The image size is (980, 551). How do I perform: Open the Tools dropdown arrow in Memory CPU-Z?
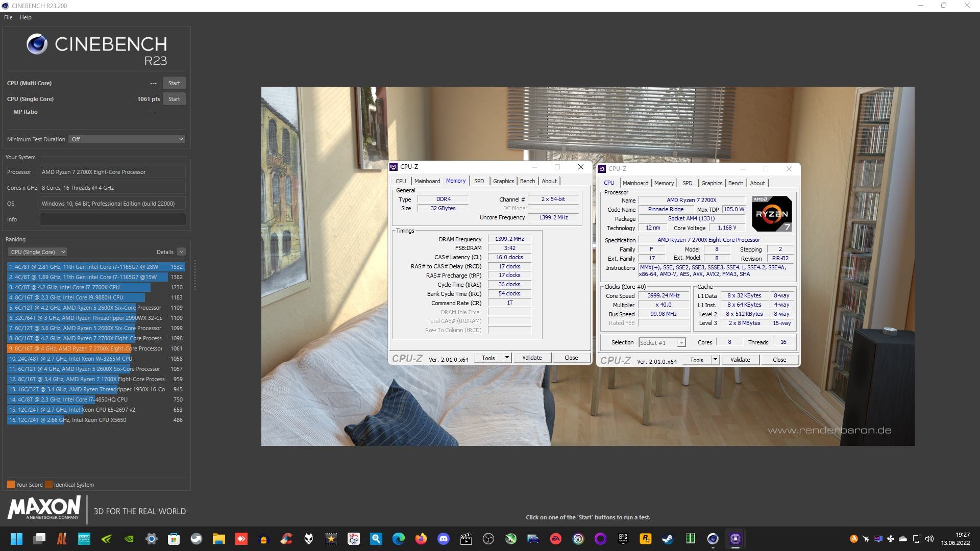coord(507,358)
